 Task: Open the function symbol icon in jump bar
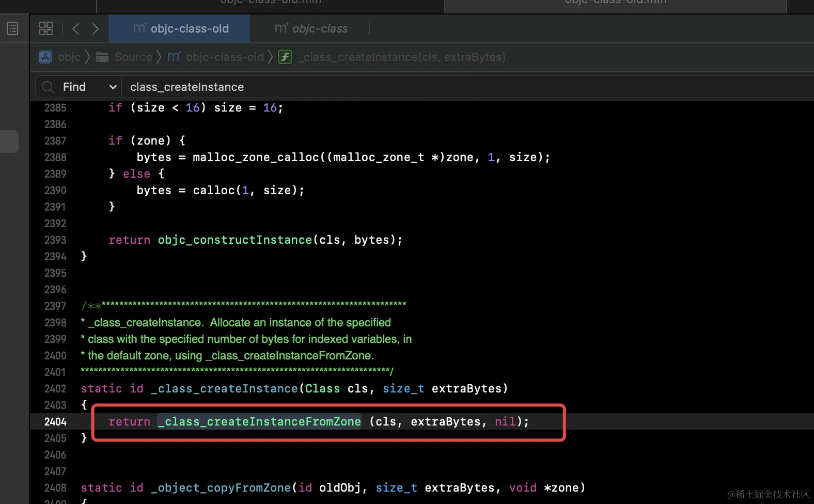[x=285, y=57]
